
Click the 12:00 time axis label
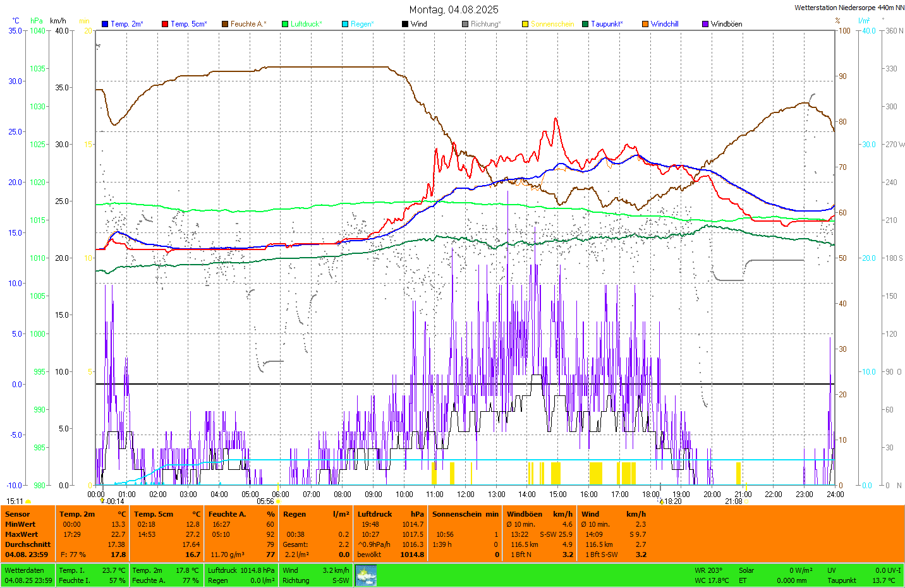[x=466, y=495]
